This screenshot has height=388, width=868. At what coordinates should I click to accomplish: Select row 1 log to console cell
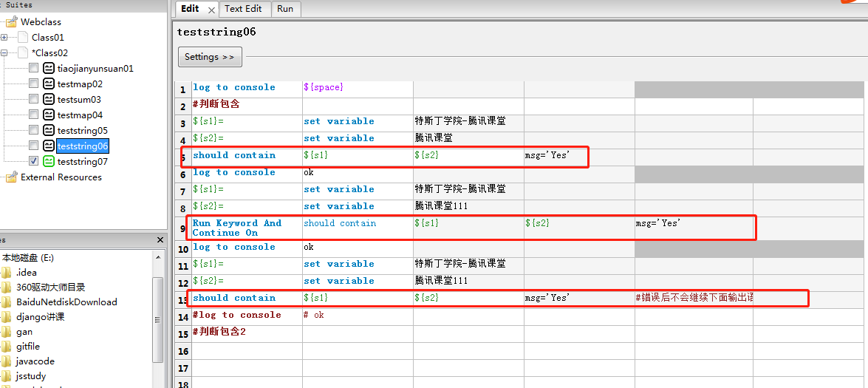click(x=246, y=88)
